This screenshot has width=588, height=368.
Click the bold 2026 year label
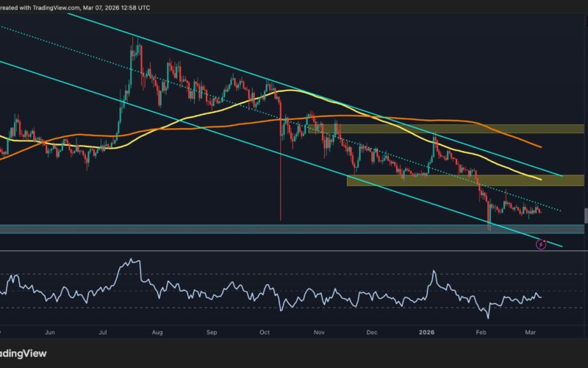point(428,332)
